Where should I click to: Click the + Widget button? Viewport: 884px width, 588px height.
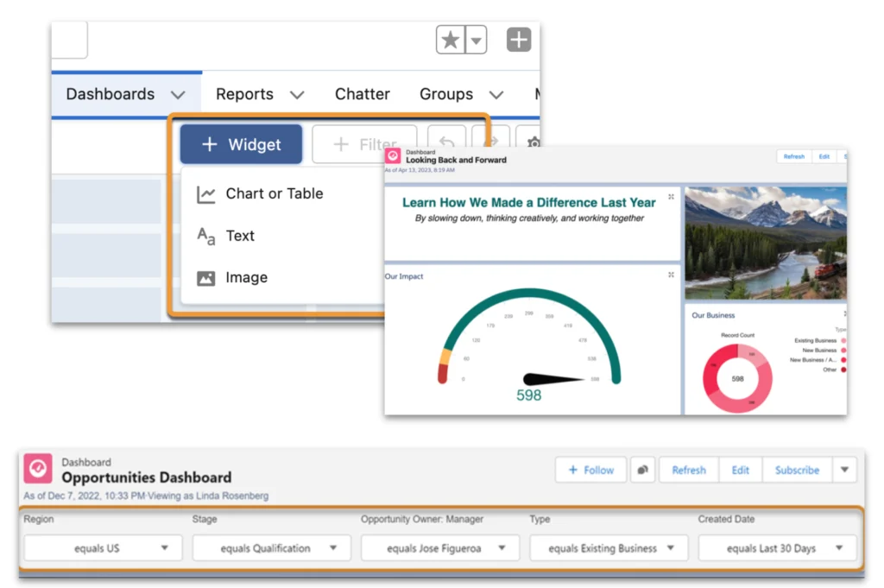tap(241, 144)
